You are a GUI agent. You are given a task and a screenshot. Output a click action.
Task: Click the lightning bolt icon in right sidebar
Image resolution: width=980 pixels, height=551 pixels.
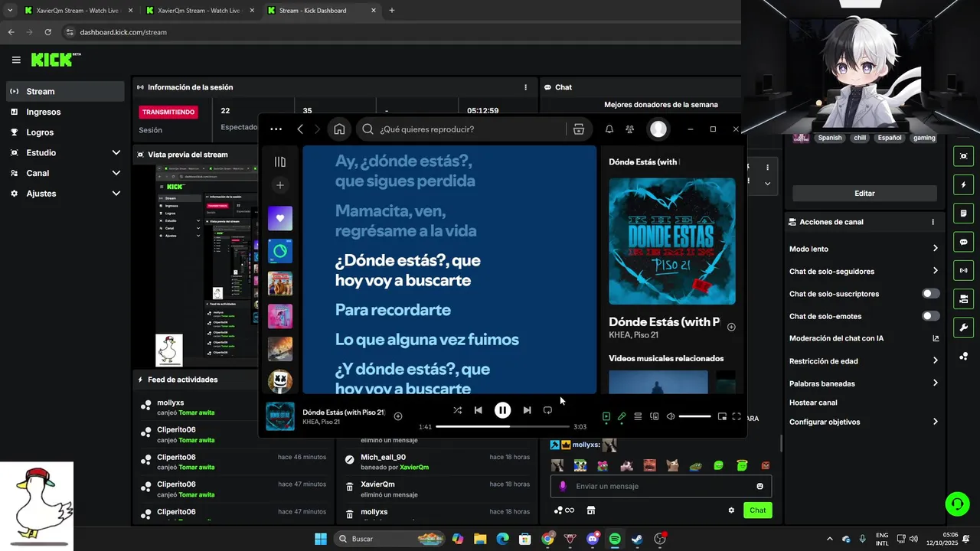point(963,184)
